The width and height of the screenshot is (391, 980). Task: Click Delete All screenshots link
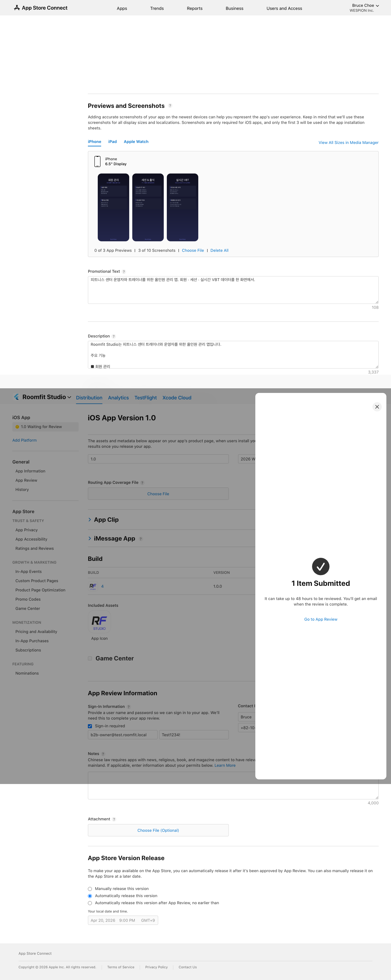pos(219,250)
